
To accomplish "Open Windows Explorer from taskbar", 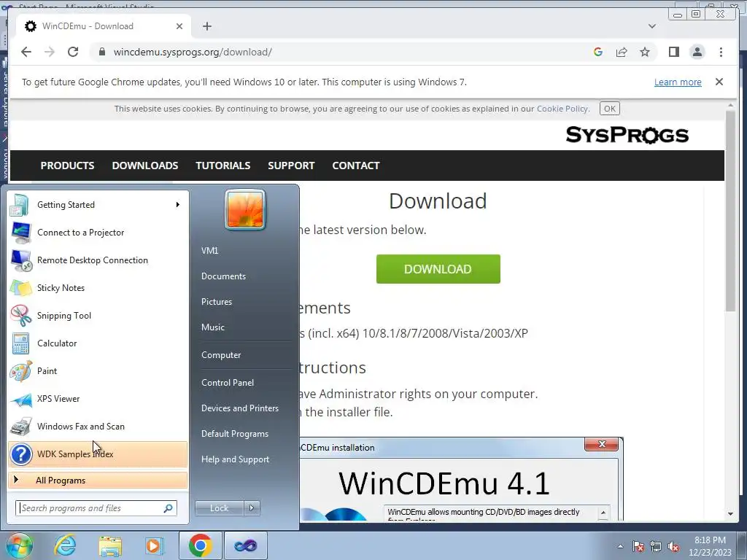I will coord(110,545).
